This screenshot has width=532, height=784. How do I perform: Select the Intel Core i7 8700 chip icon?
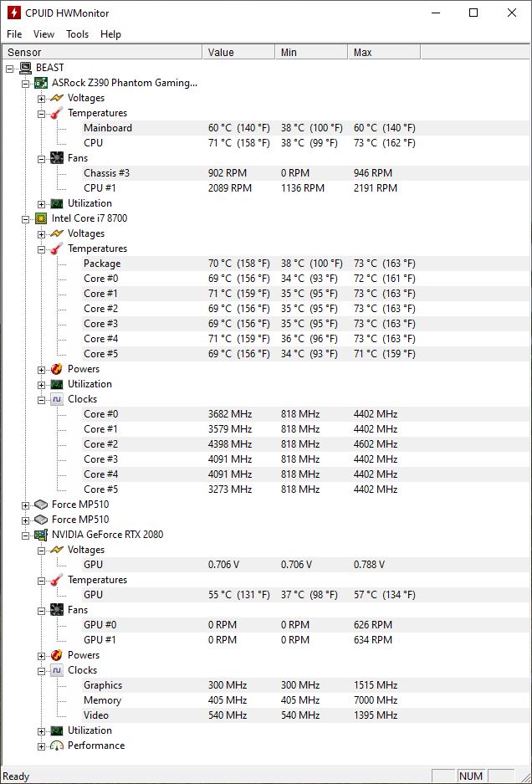41,218
